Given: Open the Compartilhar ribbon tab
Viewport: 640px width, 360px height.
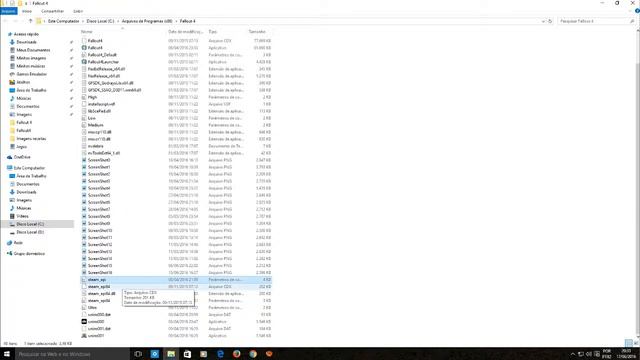Looking at the screenshot, I should [53, 11].
